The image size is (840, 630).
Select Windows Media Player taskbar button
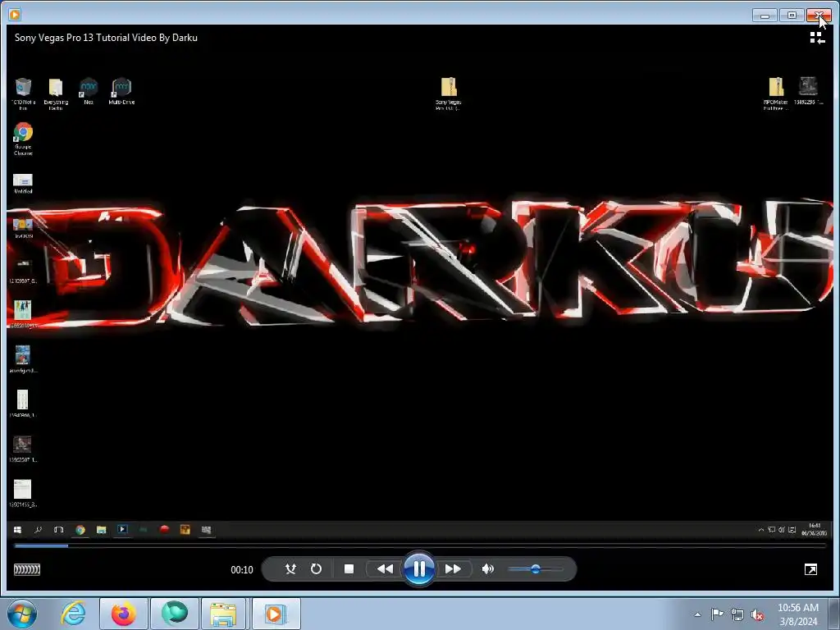point(275,614)
